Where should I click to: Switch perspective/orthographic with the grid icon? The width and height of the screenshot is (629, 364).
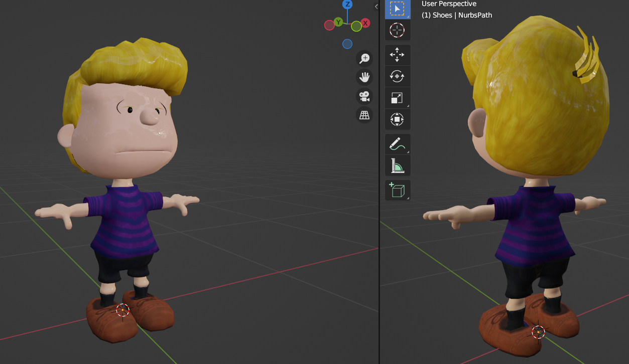tap(364, 115)
